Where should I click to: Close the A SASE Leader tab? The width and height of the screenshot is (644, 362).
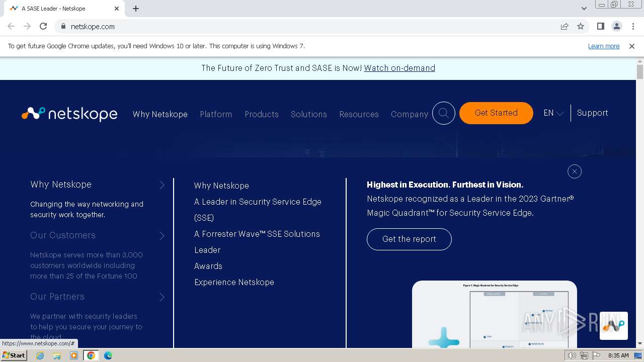pyautogui.click(x=117, y=9)
